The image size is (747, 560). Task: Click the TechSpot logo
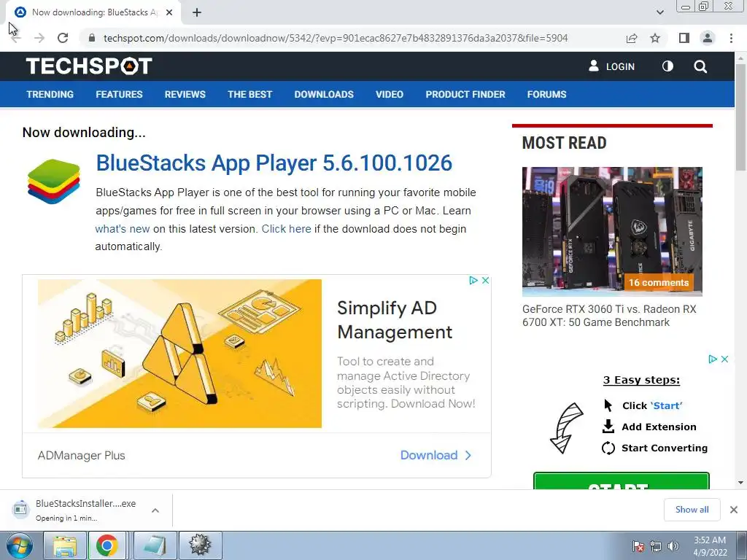coord(89,66)
